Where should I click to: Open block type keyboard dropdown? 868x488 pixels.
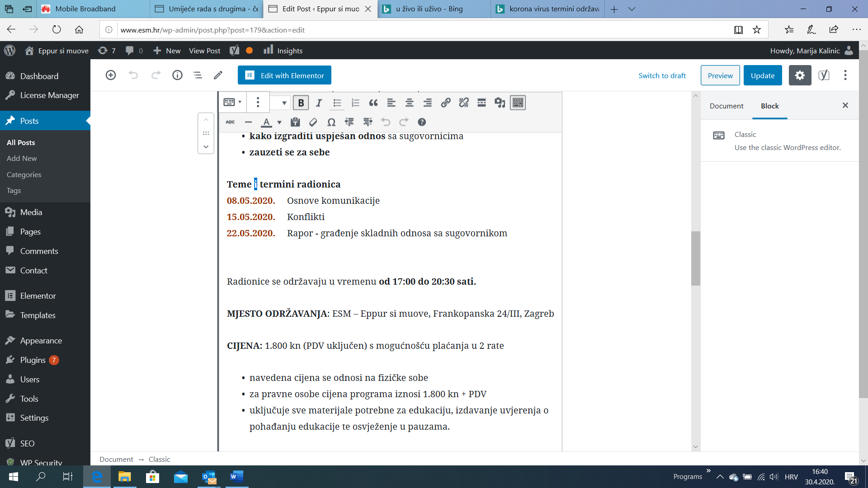tap(232, 102)
